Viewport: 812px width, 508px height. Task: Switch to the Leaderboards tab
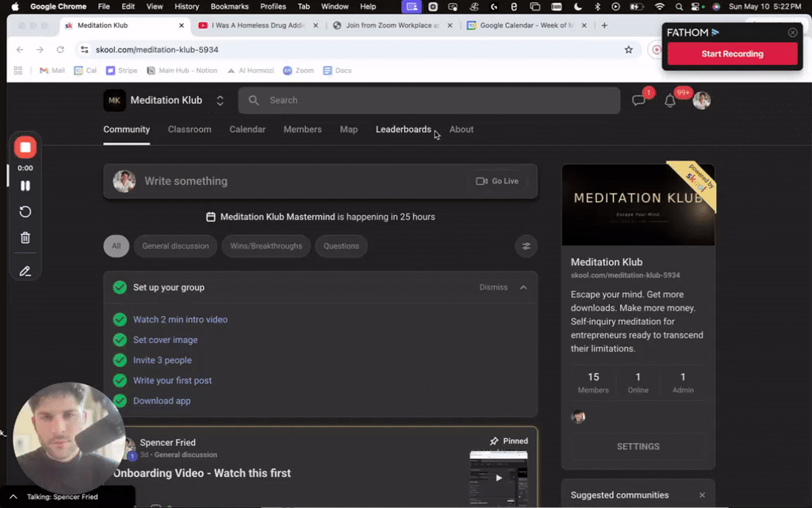pyautogui.click(x=404, y=129)
